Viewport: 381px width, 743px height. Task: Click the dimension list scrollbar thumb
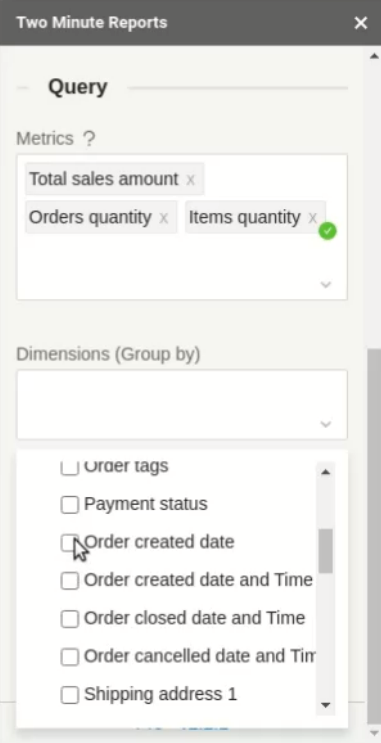tap(326, 551)
